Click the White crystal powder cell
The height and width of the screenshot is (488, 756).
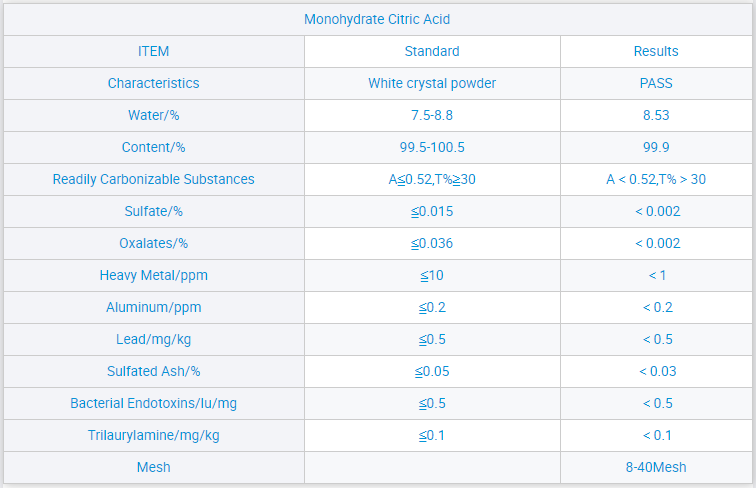tap(431, 83)
